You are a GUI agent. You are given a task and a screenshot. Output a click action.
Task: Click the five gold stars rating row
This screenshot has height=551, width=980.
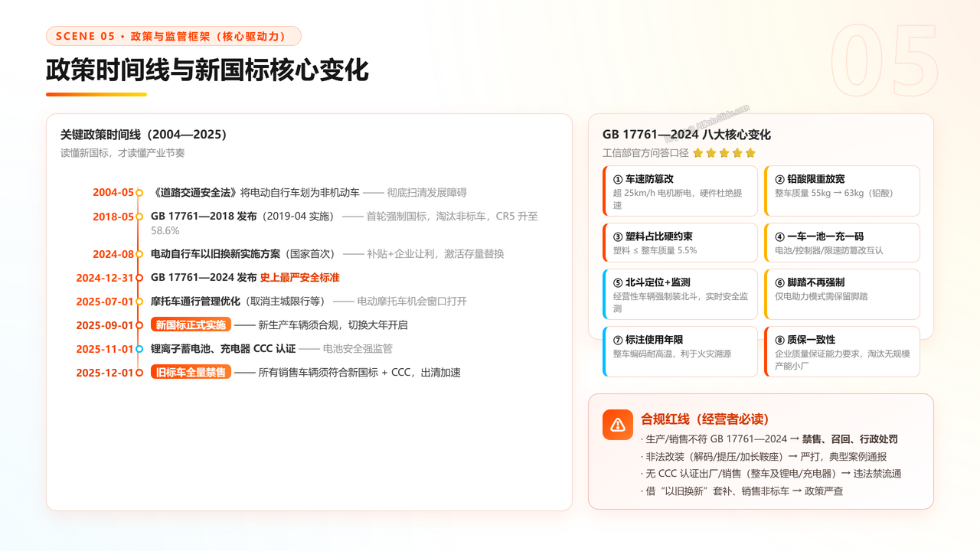point(724,153)
